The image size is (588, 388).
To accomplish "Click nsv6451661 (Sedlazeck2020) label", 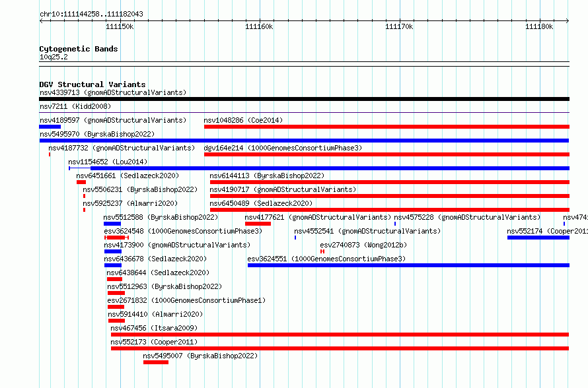I will click(x=128, y=176).
